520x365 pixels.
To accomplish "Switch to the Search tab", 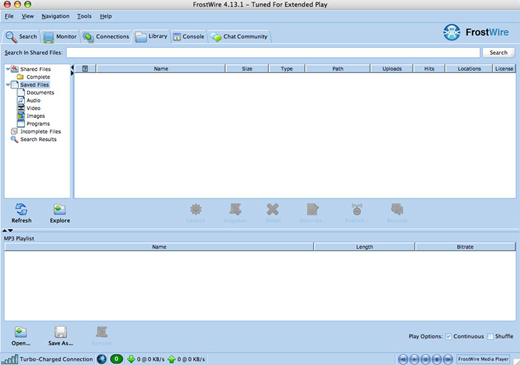I will (x=21, y=37).
